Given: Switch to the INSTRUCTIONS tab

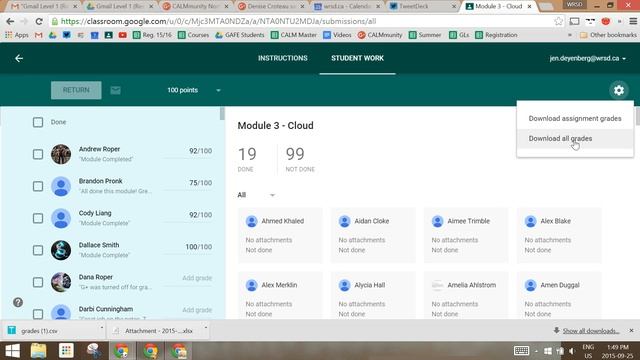Looking at the screenshot, I should 282,58.
